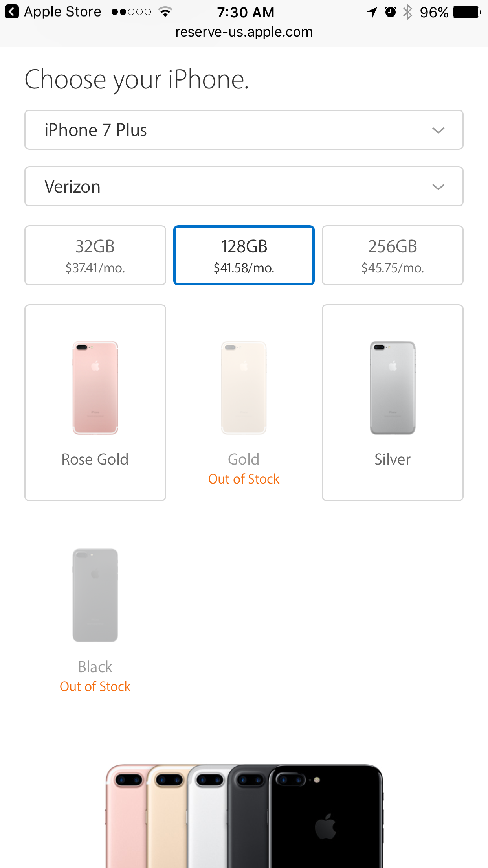This screenshot has height=868, width=488.
Task: Return to Apple Store app label
Action: click(x=62, y=12)
